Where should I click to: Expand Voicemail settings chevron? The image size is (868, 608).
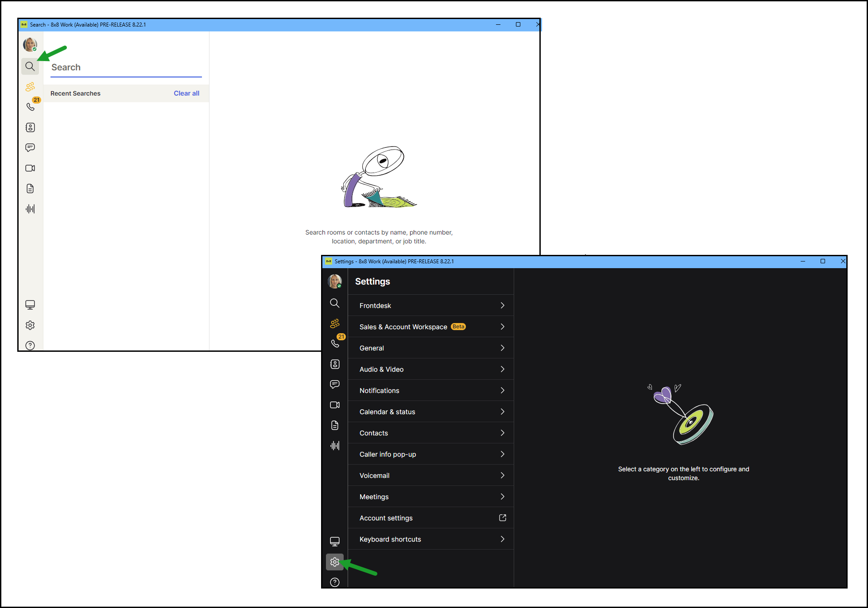[503, 476]
